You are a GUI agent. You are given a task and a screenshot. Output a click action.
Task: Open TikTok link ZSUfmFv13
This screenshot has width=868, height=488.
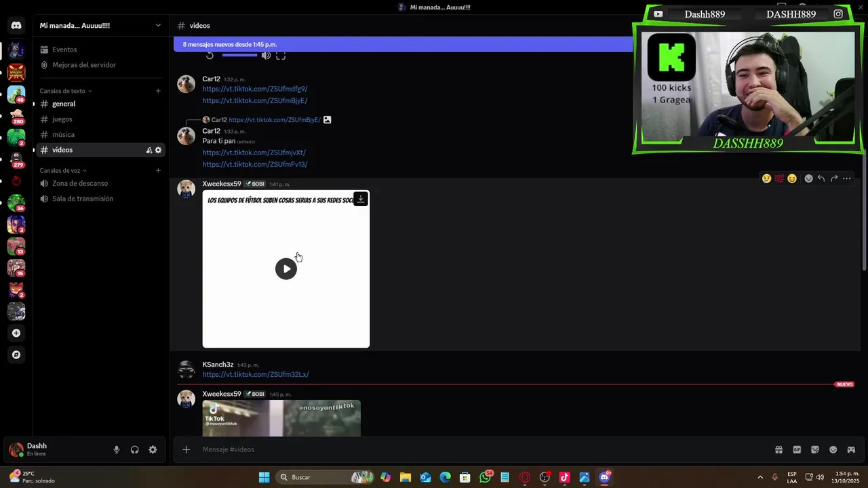coord(254,164)
